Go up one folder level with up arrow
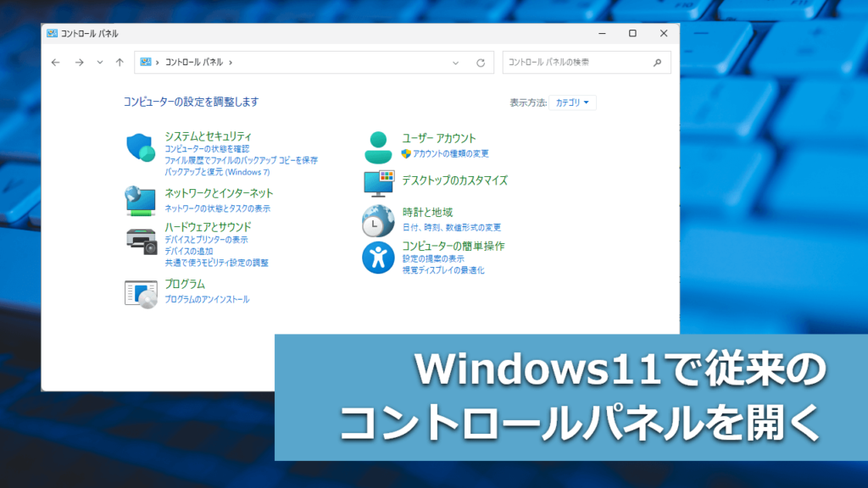Image resolution: width=868 pixels, height=488 pixels. (x=120, y=63)
